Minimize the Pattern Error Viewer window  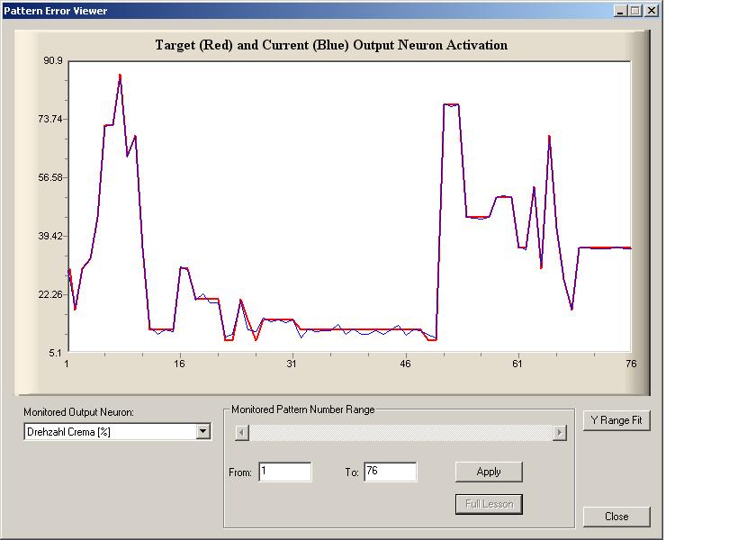[621, 11]
